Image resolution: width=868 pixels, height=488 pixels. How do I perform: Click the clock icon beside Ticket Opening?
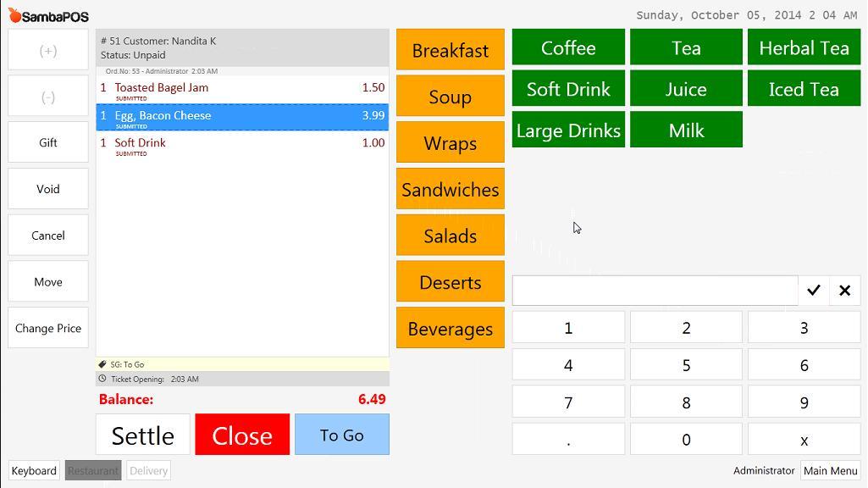click(102, 379)
